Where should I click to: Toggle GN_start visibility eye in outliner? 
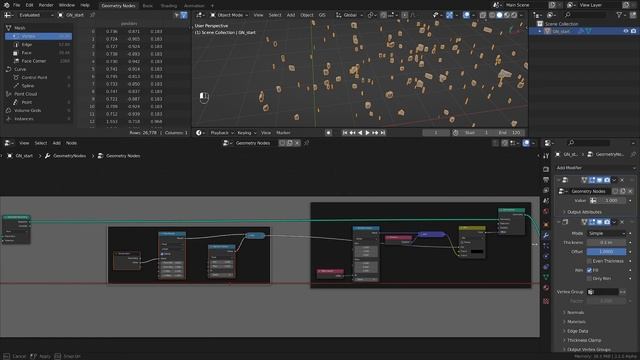tap(626, 31)
